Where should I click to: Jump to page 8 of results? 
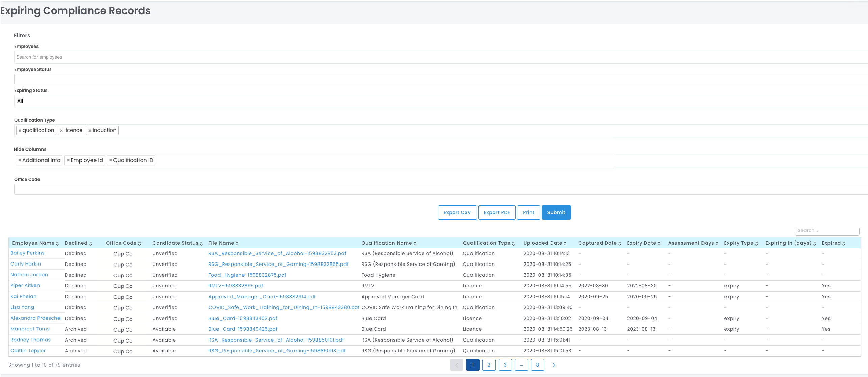[x=537, y=365]
